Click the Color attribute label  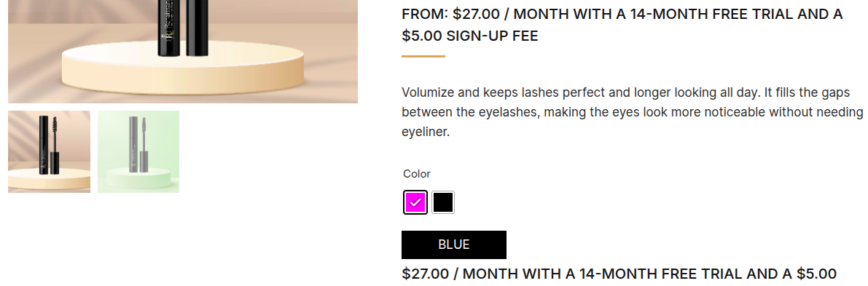coord(417,174)
